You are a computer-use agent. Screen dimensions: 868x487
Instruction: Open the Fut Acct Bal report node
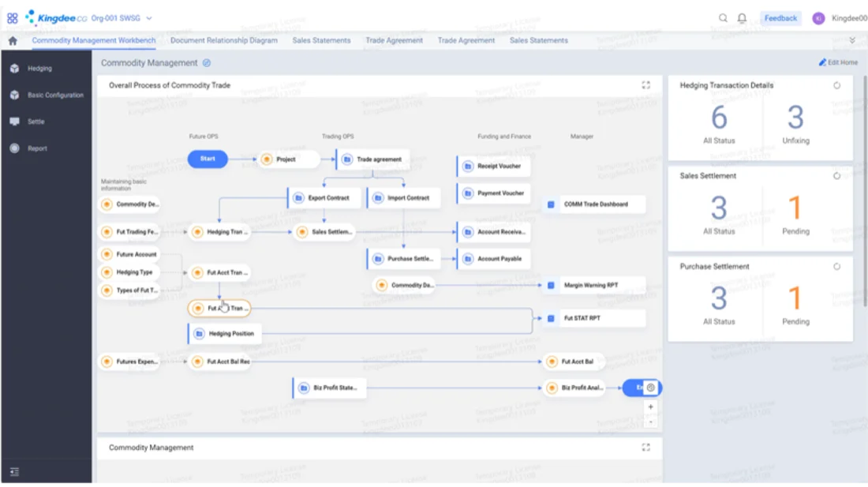pyautogui.click(x=574, y=362)
